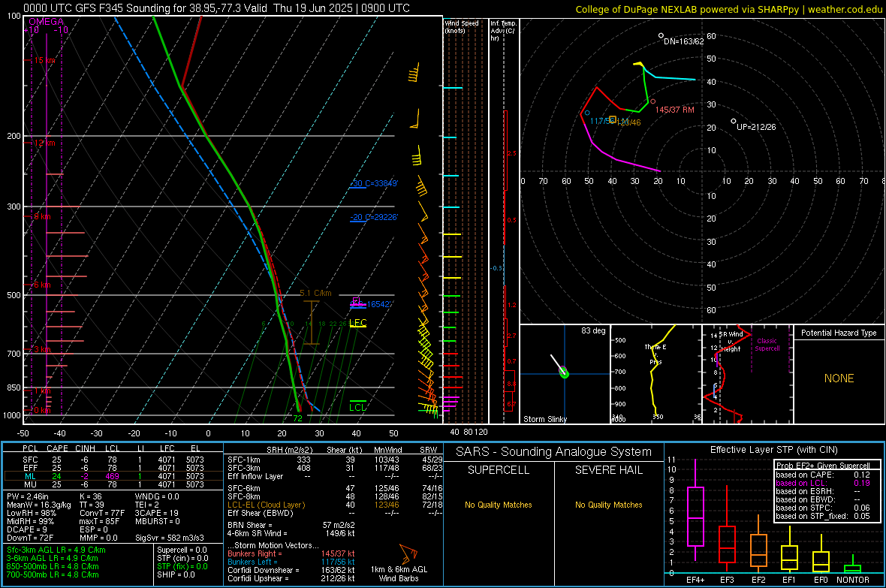
Task: Click the -20 C=29226' height label
Action: click(x=374, y=217)
